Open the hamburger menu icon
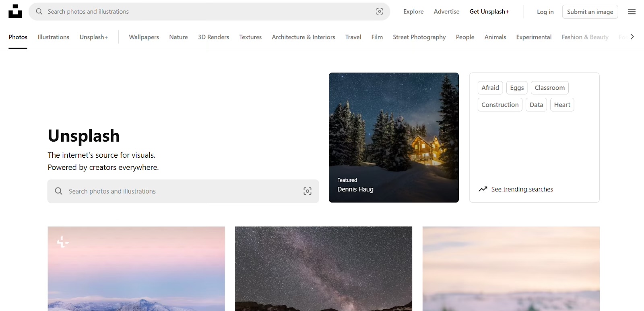 (632, 12)
